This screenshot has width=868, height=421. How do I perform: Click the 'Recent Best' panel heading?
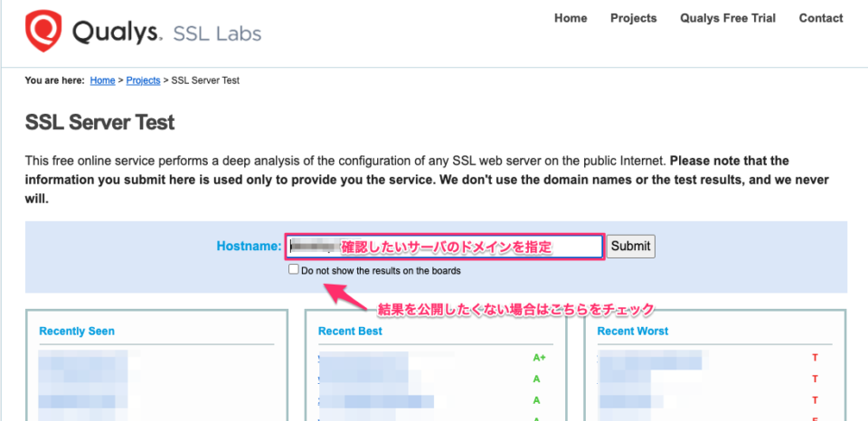350,331
